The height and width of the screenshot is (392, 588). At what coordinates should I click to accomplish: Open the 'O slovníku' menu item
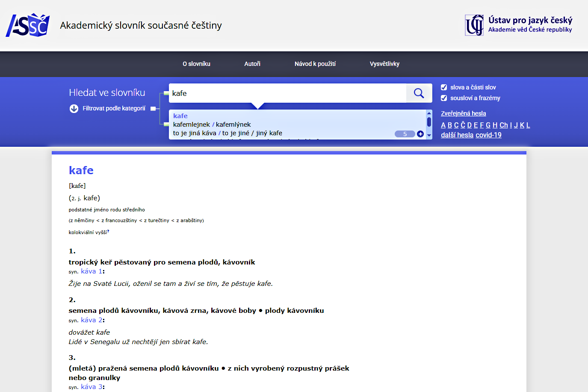tap(196, 64)
